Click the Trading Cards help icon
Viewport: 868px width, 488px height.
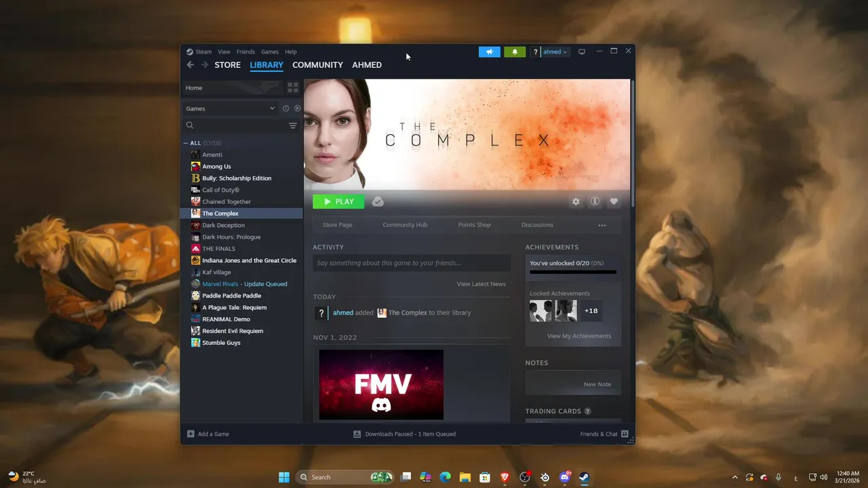[587, 411]
